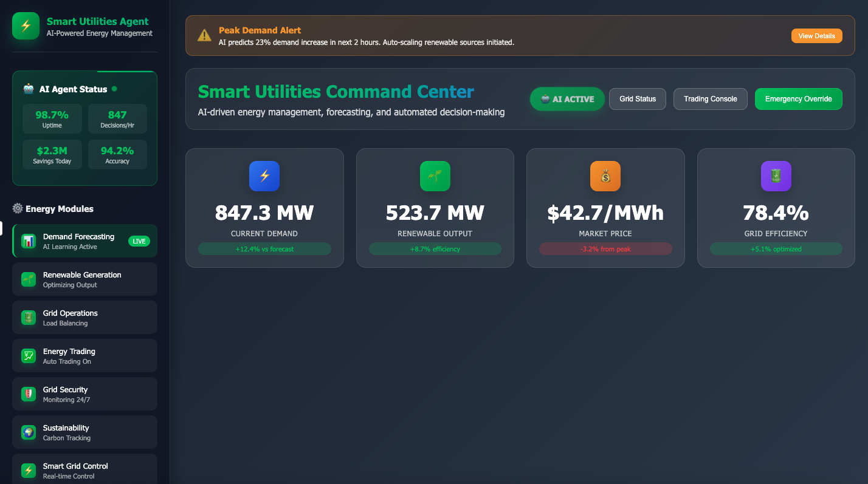Click the Peak Demand warning triangle icon
868x484 pixels.
click(x=204, y=36)
